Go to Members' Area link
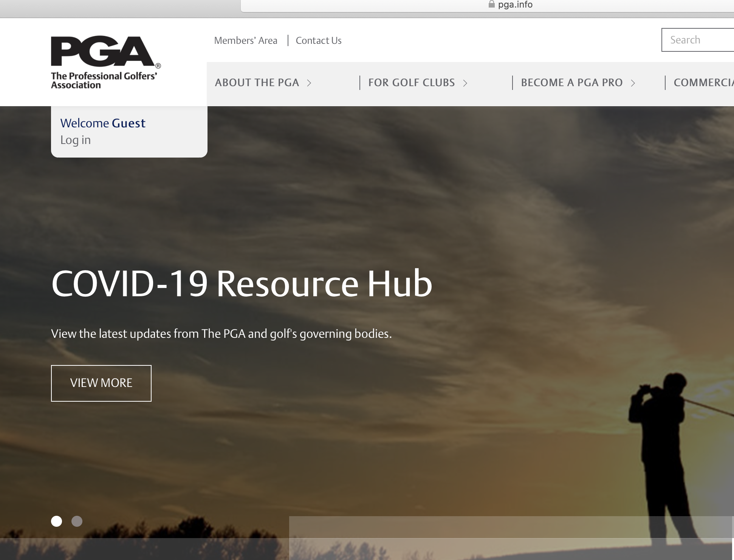This screenshot has height=560, width=734. 246,40
